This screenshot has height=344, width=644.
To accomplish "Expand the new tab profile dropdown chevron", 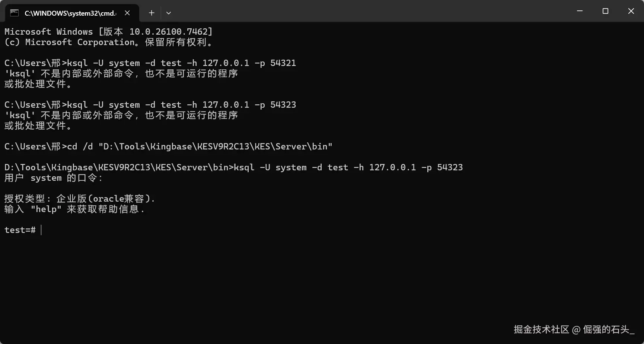I will [169, 13].
